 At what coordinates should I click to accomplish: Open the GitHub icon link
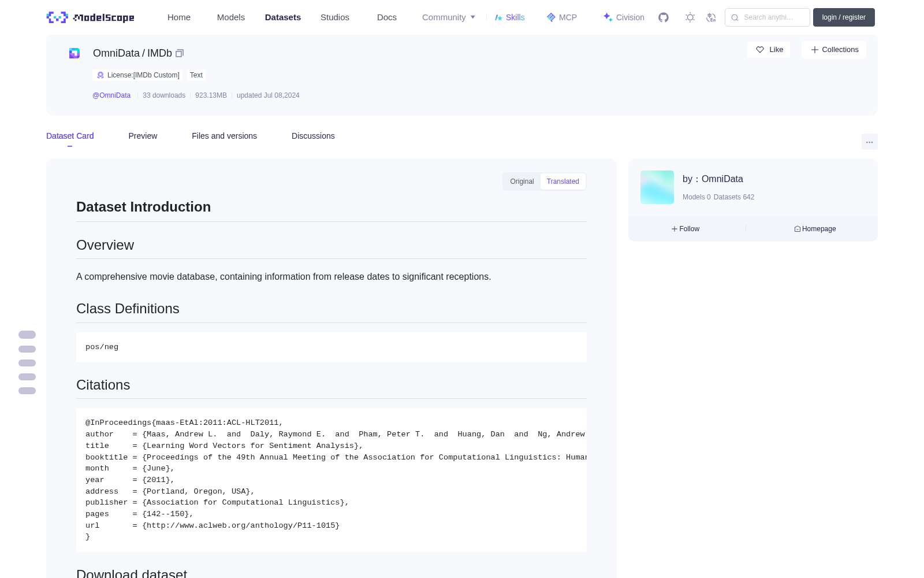pyautogui.click(x=664, y=17)
